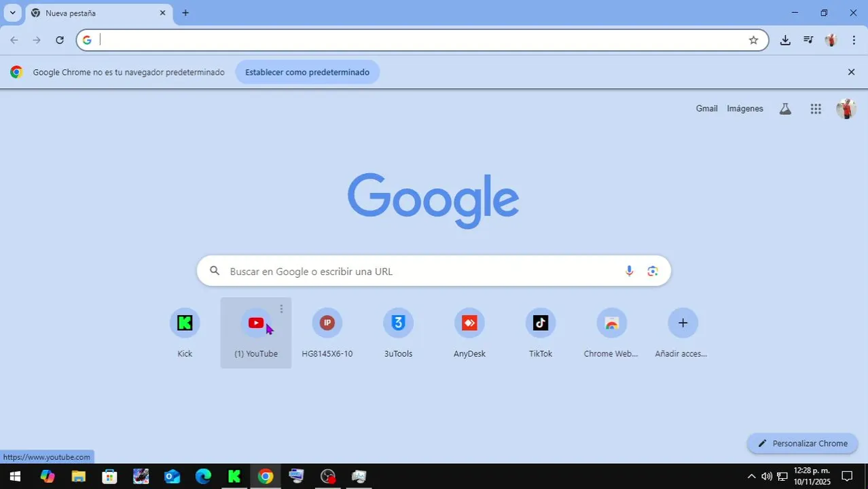Open Microsoft Store from taskbar
Image resolution: width=868 pixels, height=489 pixels.
click(x=109, y=476)
